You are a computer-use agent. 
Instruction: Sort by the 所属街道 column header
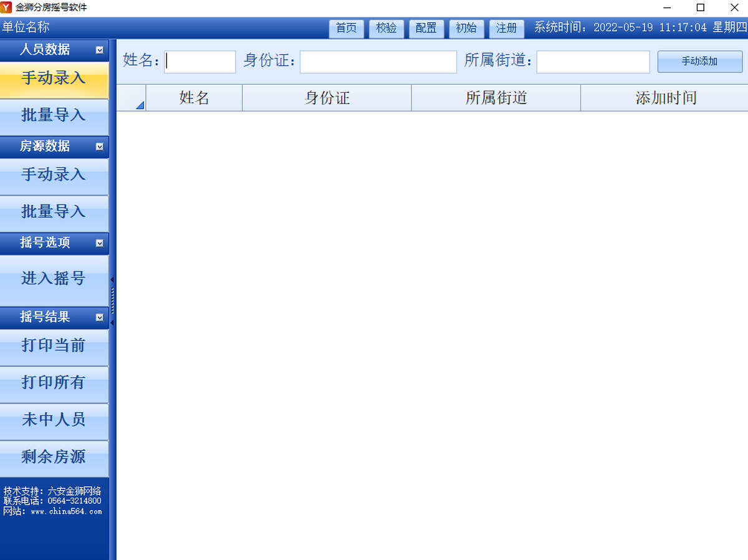pos(496,98)
